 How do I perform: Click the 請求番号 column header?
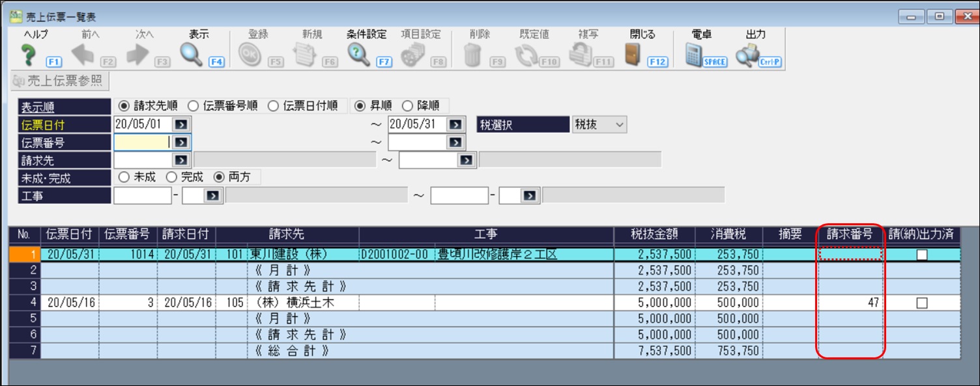point(850,234)
